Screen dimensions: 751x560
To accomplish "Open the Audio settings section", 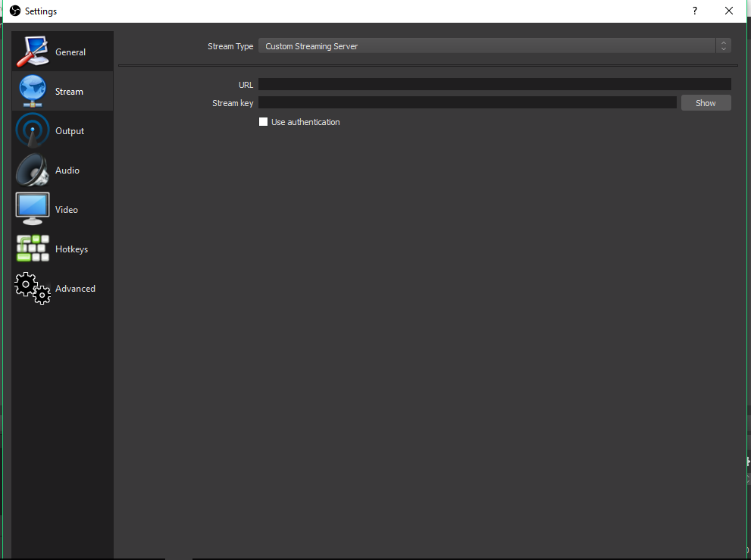I will (62, 170).
